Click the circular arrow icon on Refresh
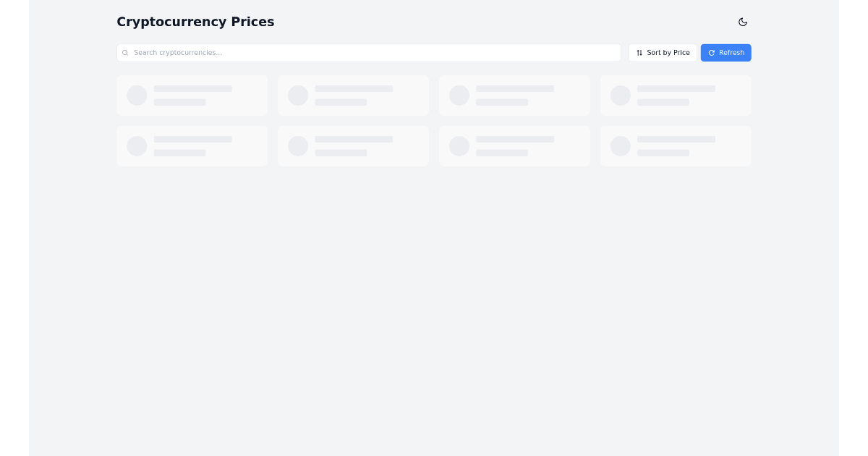The width and height of the screenshot is (868, 456). (x=712, y=53)
